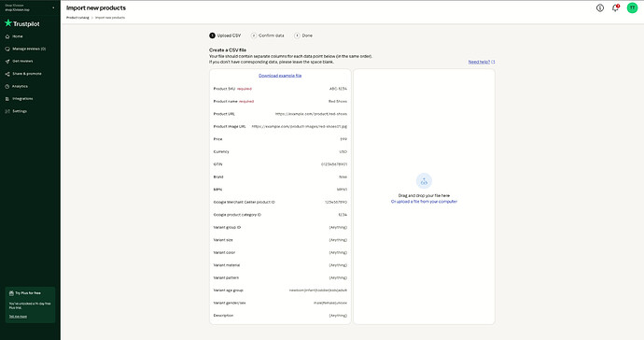Open Manage reviews via speech bubble icon
This screenshot has height=340, width=644.
click(7, 49)
